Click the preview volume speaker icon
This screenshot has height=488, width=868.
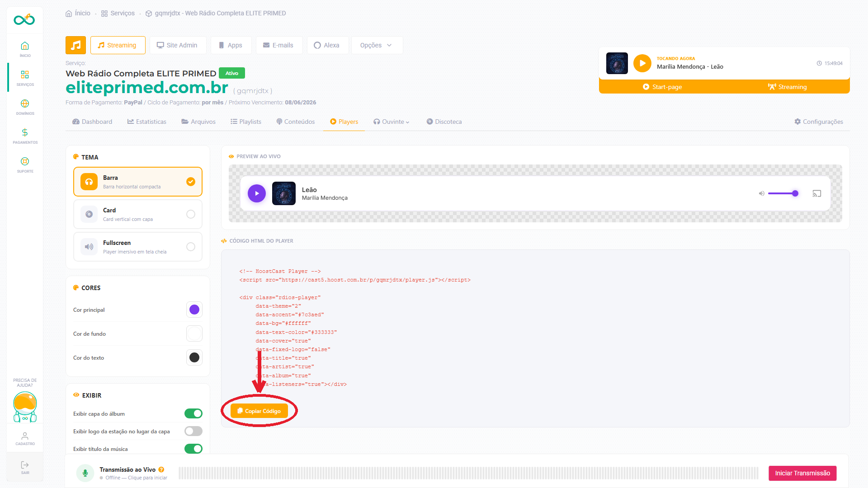click(x=761, y=193)
